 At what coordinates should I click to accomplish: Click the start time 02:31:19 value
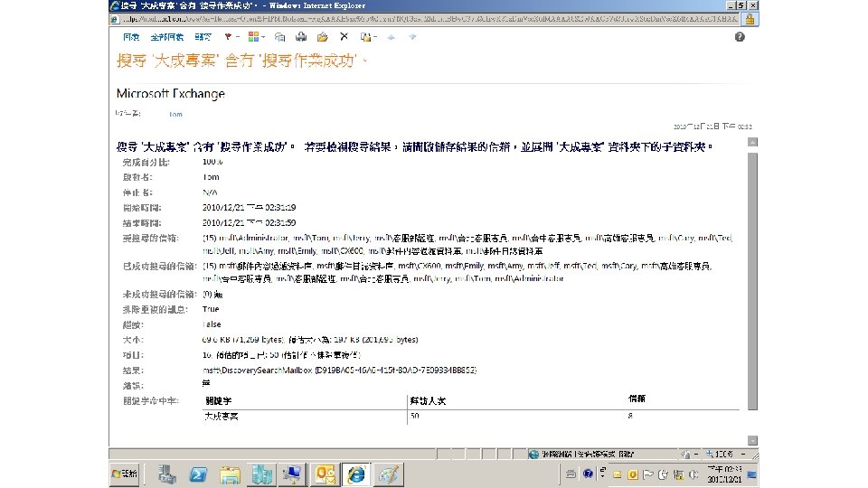coord(250,208)
